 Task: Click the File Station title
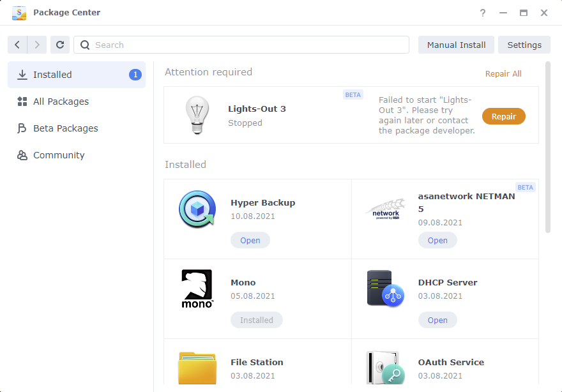point(257,362)
